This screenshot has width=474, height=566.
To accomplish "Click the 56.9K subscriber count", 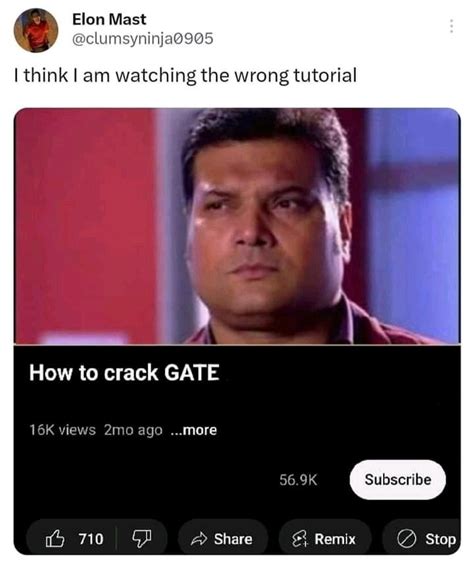I will pos(298,480).
